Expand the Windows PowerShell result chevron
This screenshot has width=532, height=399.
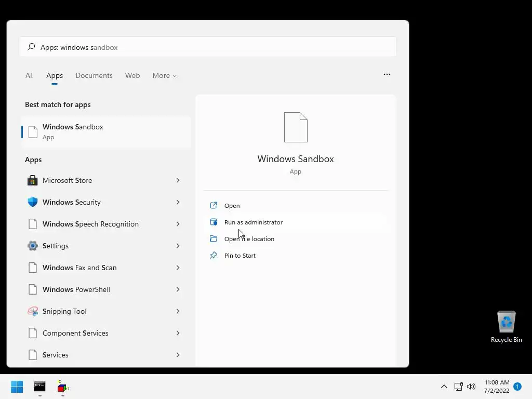pos(178,289)
